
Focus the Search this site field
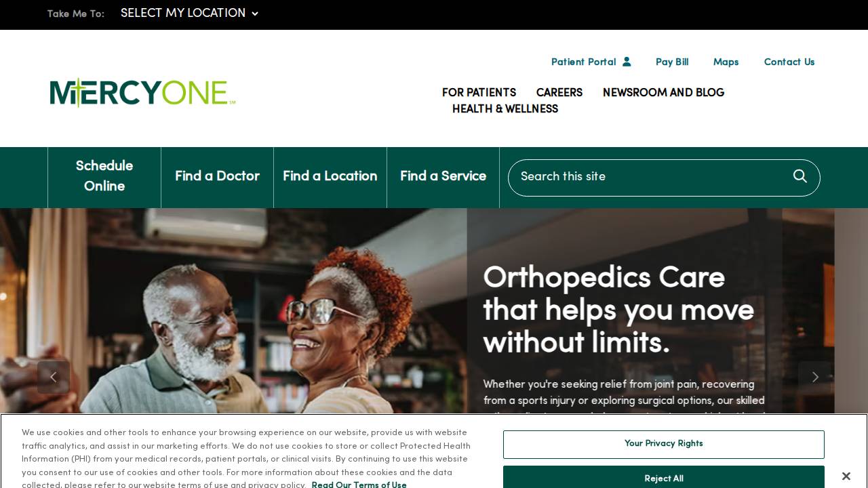point(651,177)
